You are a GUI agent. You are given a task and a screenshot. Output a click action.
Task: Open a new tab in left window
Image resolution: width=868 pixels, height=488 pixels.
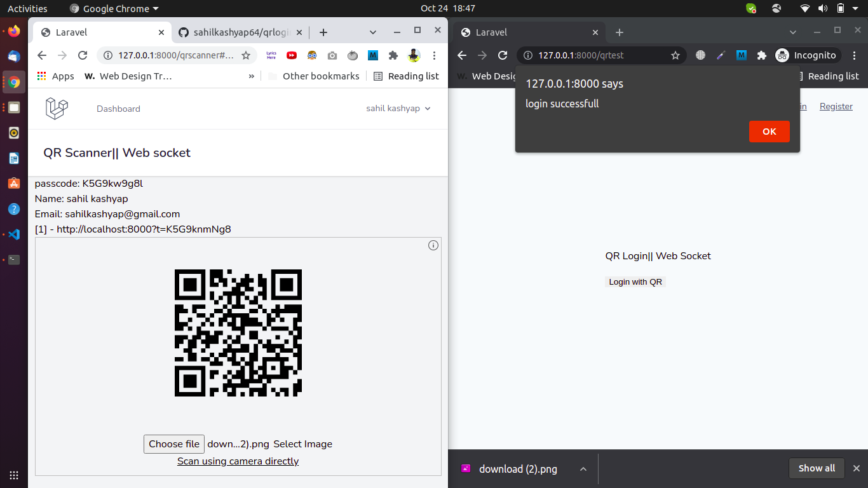pyautogui.click(x=323, y=32)
